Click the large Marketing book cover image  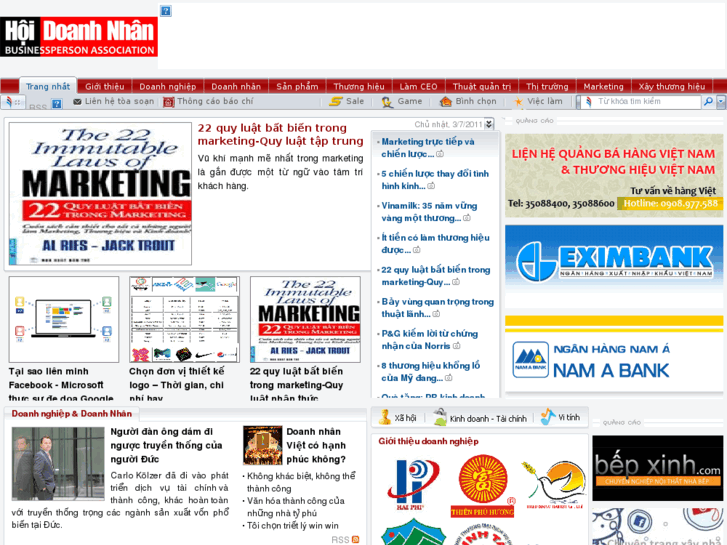tap(100, 194)
